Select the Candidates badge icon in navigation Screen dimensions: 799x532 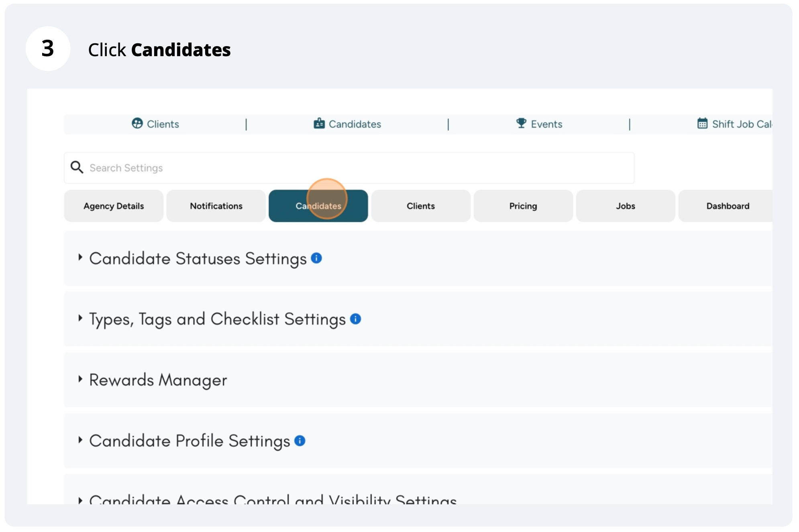tap(319, 124)
